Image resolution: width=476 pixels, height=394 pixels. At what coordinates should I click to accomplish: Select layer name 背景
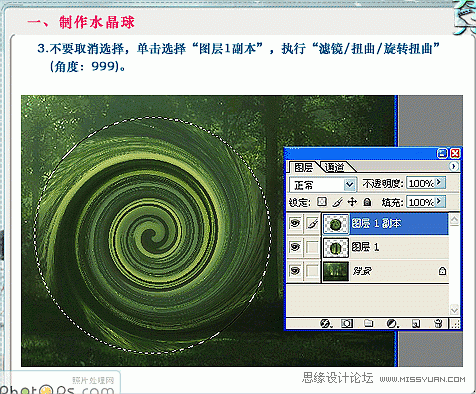[363, 271]
